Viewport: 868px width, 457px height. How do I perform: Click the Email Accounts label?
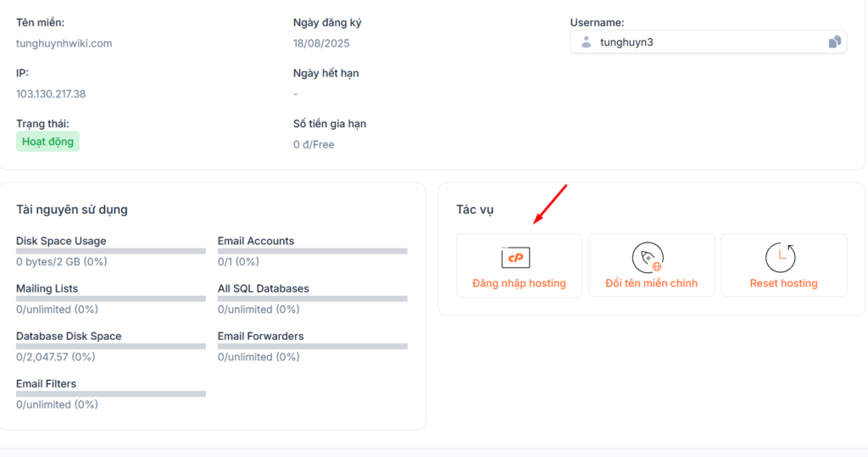point(256,241)
